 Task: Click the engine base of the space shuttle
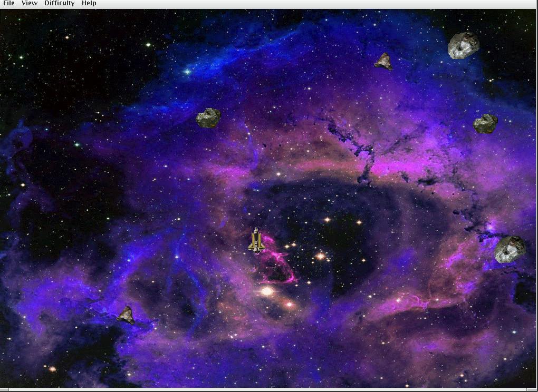(x=256, y=251)
